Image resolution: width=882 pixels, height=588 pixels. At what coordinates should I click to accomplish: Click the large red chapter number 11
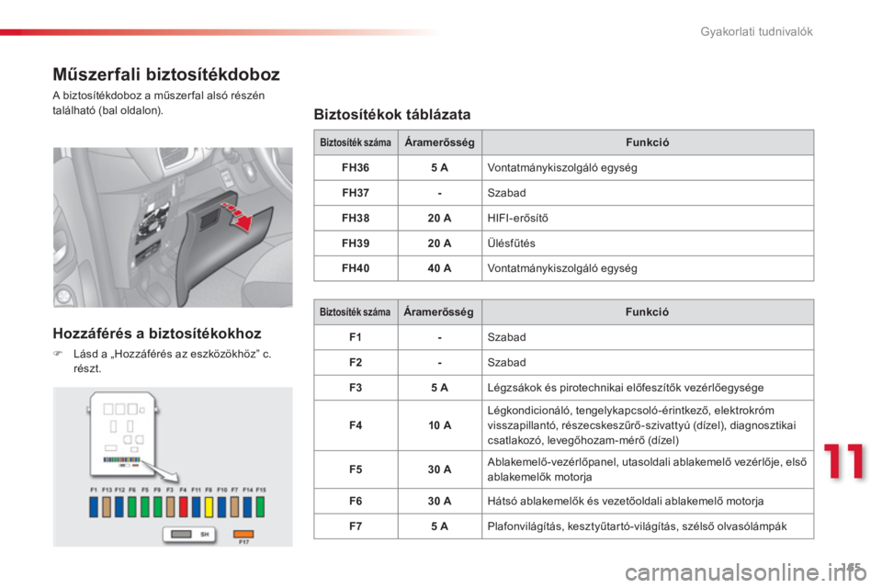(x=843, y=461)
